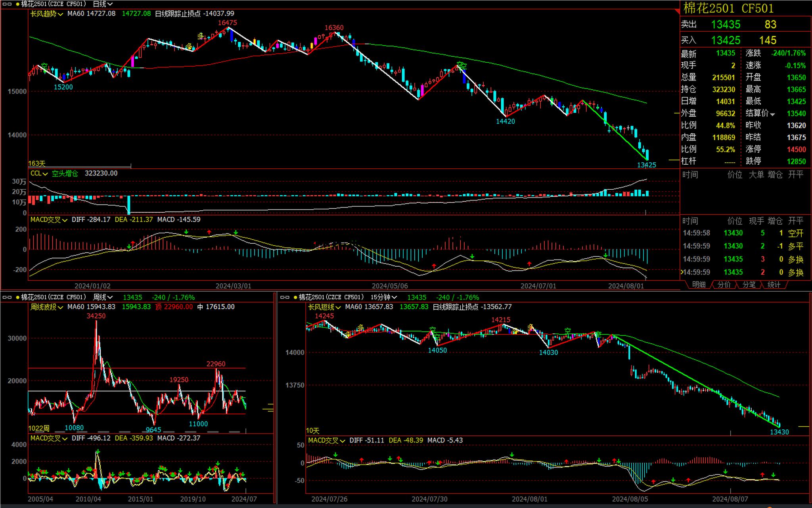The height and width of the screenshot is (508, 812).
Task: Open the 长风短线 indicator dropdown
Action: pos(324,307)
